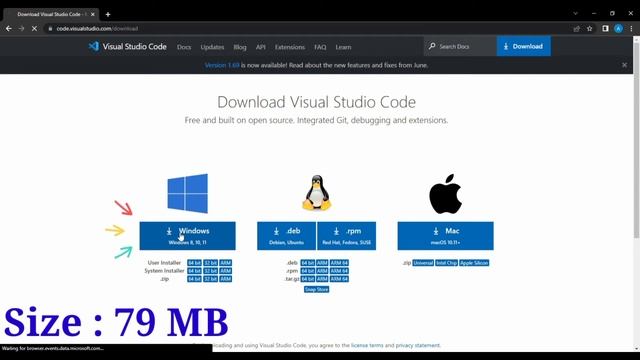Download Linux .deb ARM
This screenshot has height=360, width=640.
(x=322, y=263)
